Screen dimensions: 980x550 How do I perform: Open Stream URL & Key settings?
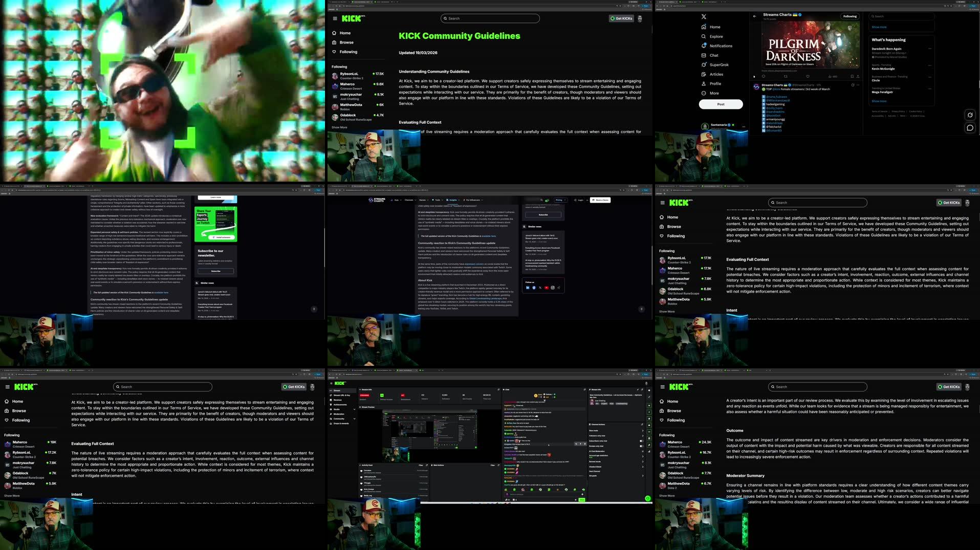341,395
